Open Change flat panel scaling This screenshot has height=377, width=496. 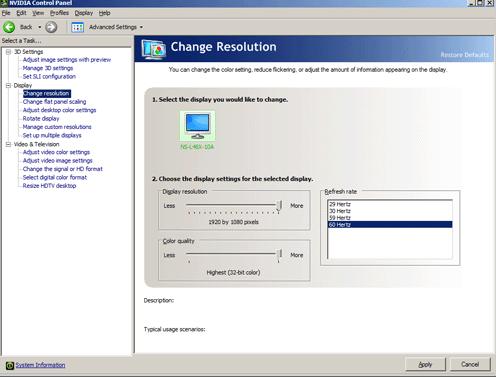(54, 102)
